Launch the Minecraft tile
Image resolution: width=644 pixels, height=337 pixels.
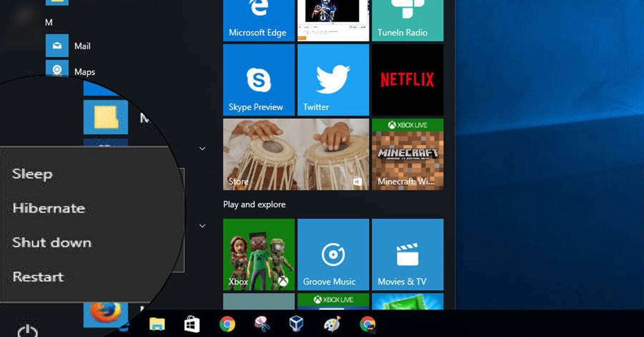[x=408, y=155]
